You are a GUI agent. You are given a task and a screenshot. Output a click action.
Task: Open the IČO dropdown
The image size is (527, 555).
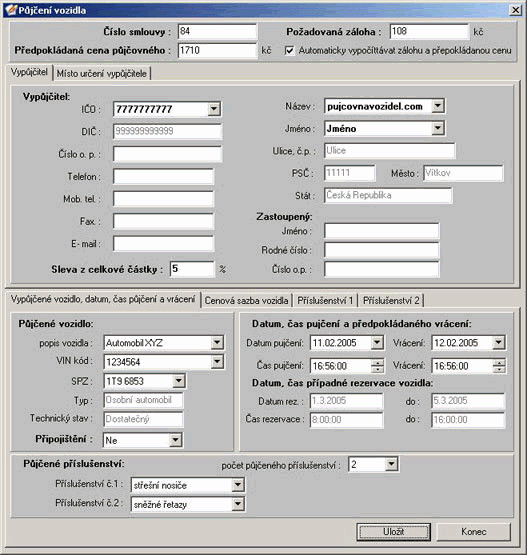coord(214,109)
